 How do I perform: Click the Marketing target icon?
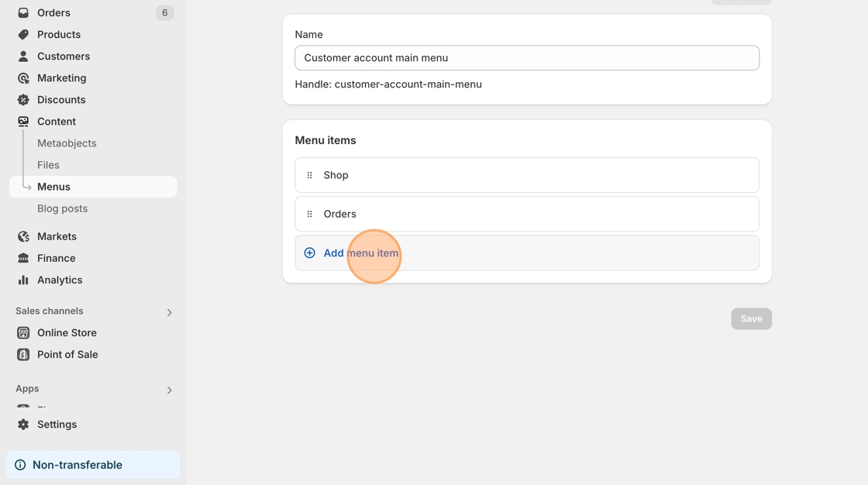tap(23, 77)
